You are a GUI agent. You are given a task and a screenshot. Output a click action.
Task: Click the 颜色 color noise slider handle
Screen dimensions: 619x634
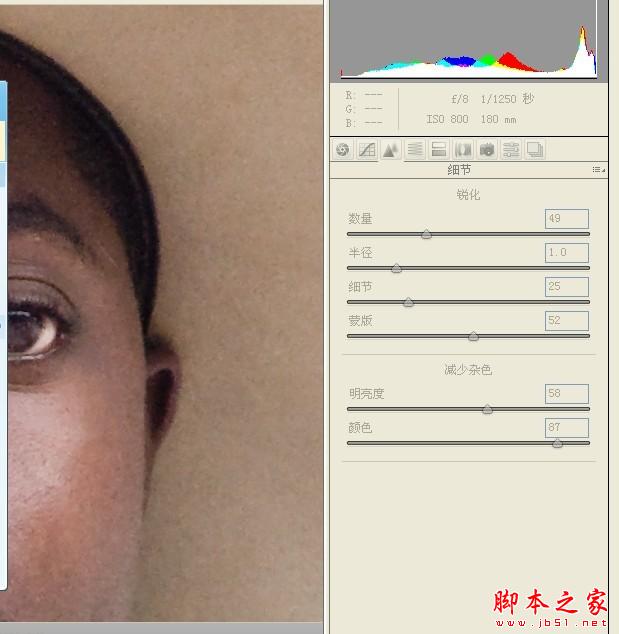coord(557,443)
